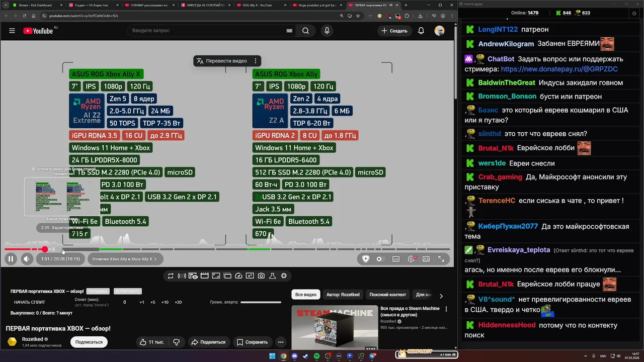The width and height of the screenshot is (644, 362).
Task: Start voice search with the microphone
Action: pyautogui.click(x=327, y=31)
